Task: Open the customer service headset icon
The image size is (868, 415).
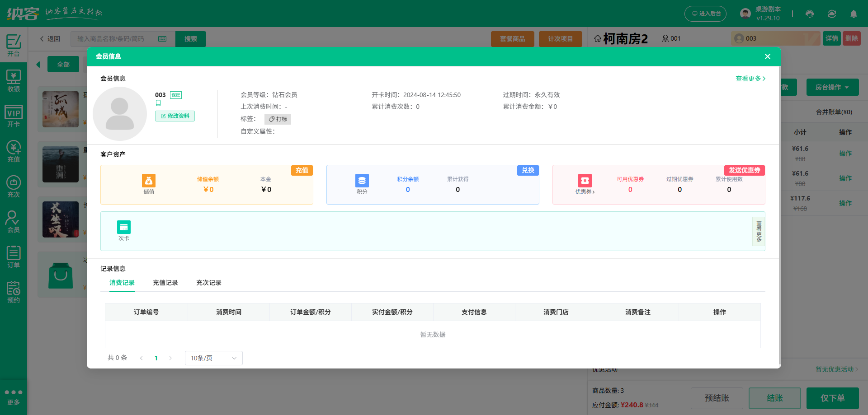Action: tap(809, 14)
